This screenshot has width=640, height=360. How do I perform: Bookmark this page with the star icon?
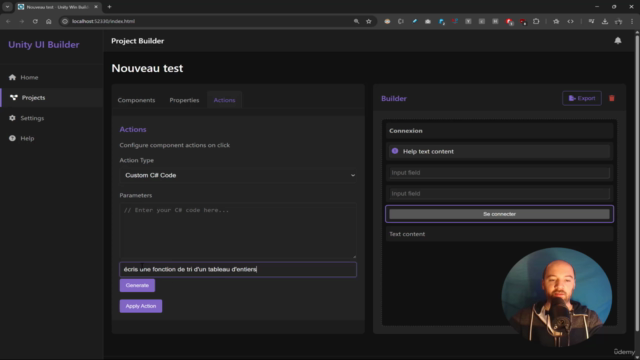369,21
